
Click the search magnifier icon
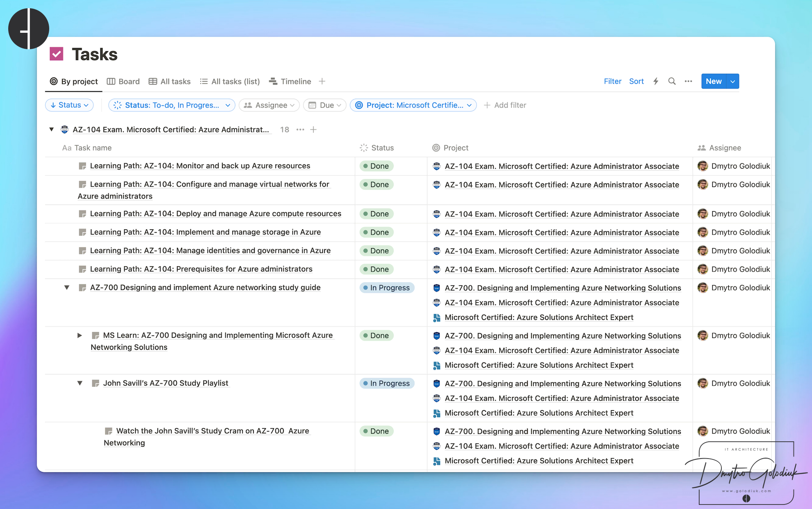672,81
